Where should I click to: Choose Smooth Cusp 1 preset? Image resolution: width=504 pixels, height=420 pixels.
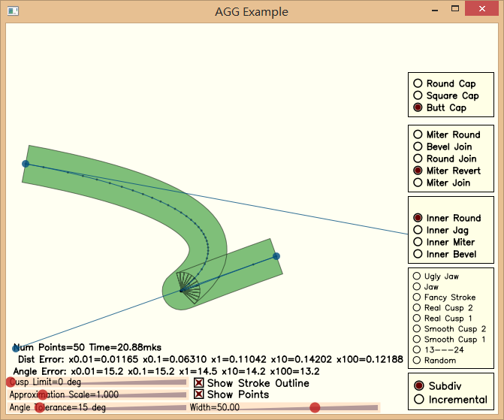click(x=449, y=340)
